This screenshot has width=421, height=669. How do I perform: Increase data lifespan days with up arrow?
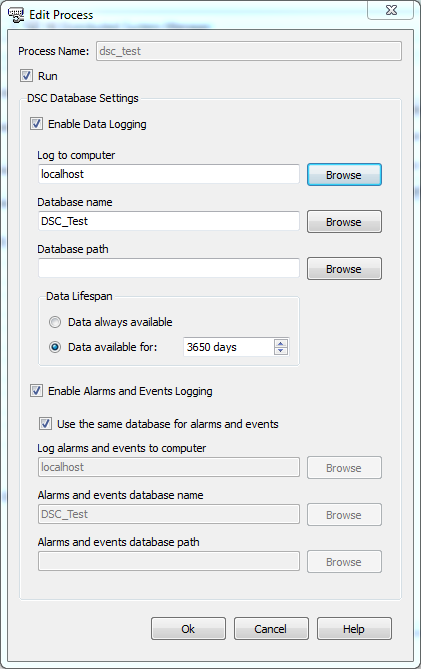click(x=281, y=343)
